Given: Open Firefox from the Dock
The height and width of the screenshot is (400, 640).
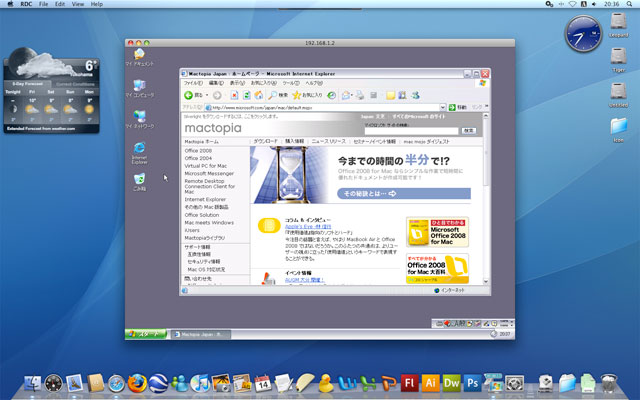Looking at the screenshot, I should [x=137, y=384].
